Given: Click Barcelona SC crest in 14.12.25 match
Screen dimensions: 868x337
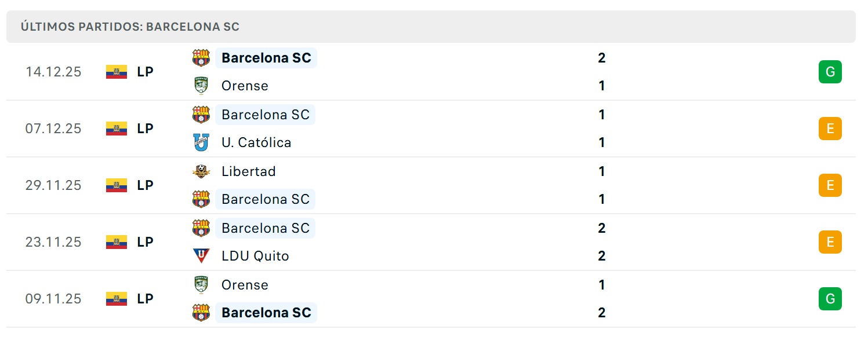Looking at the screenshot, I should pyautogui.click(x=201, y=58).
